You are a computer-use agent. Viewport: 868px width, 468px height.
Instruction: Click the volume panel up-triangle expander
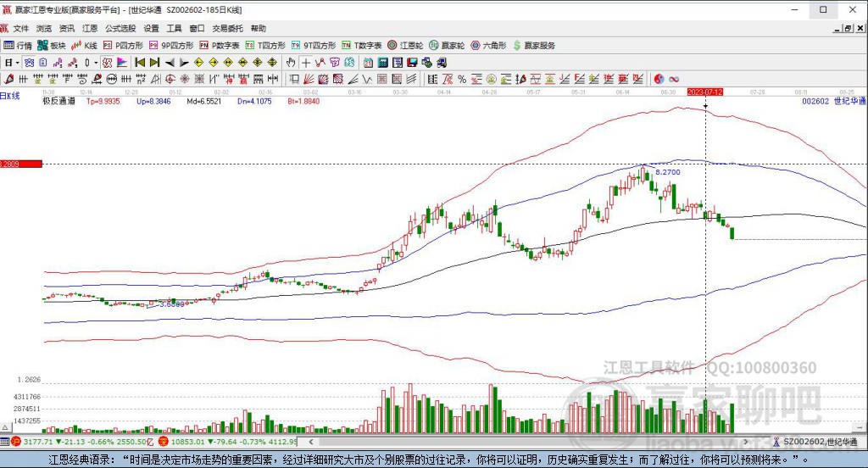5,427
